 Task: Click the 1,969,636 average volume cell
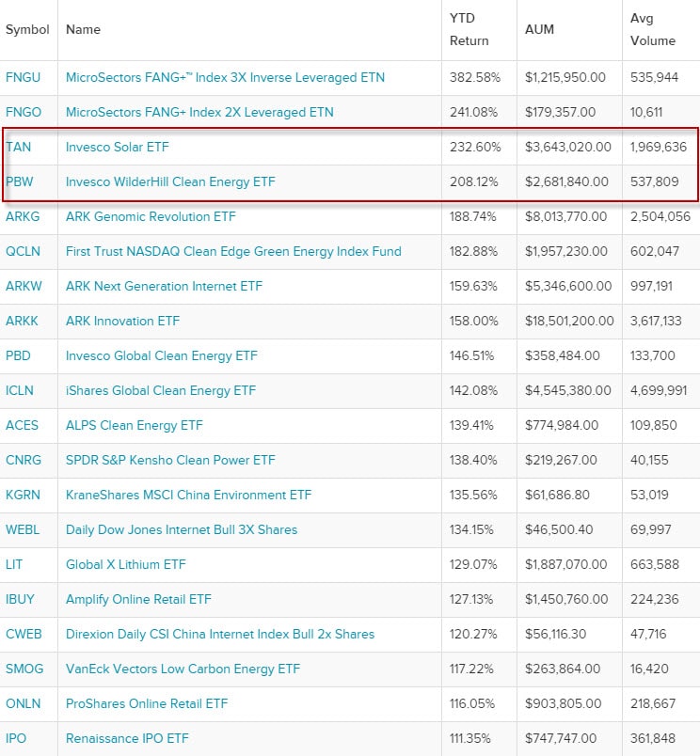[659, 147]
